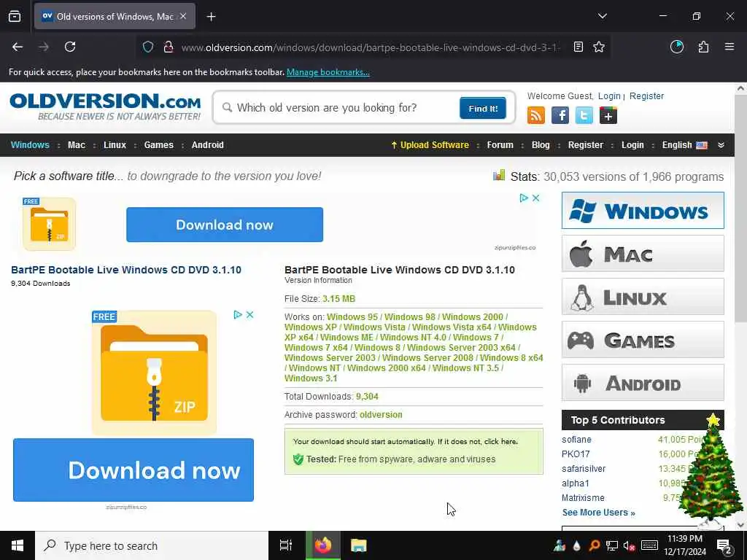Click the Register link beside Welcome Guest
The image size is (747, 560).
pos(646,96)
